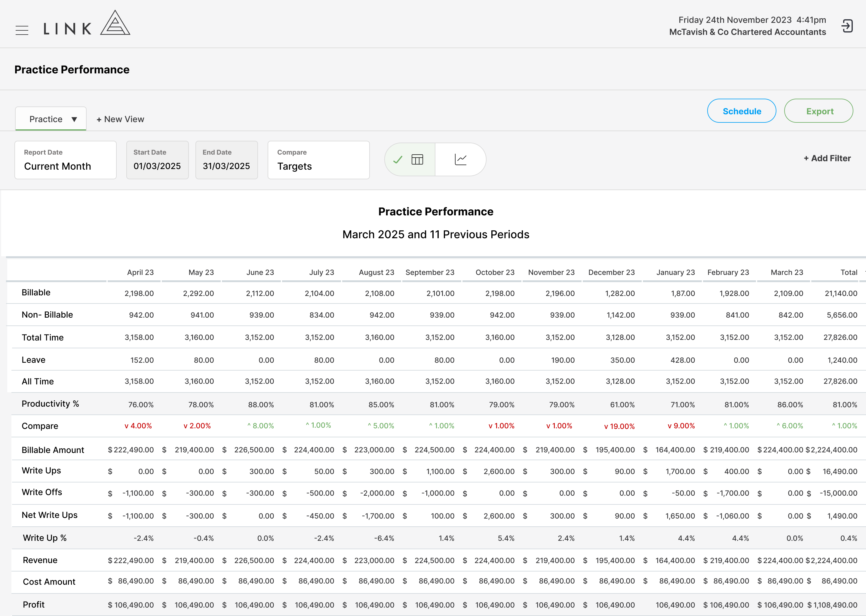
Task: Click the Leave row label
Action: pyautogui.click(x=33, y=360)
